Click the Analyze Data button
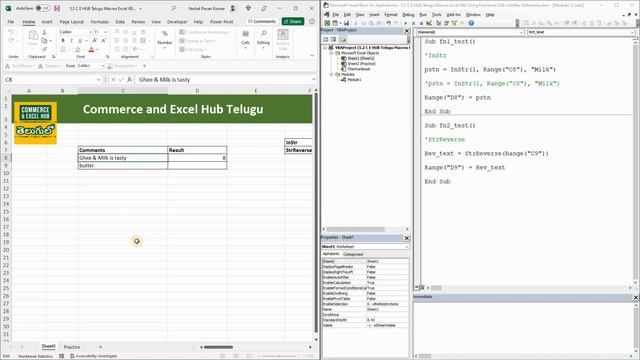This screenshot has height=360, width=640. click(282, 39)
